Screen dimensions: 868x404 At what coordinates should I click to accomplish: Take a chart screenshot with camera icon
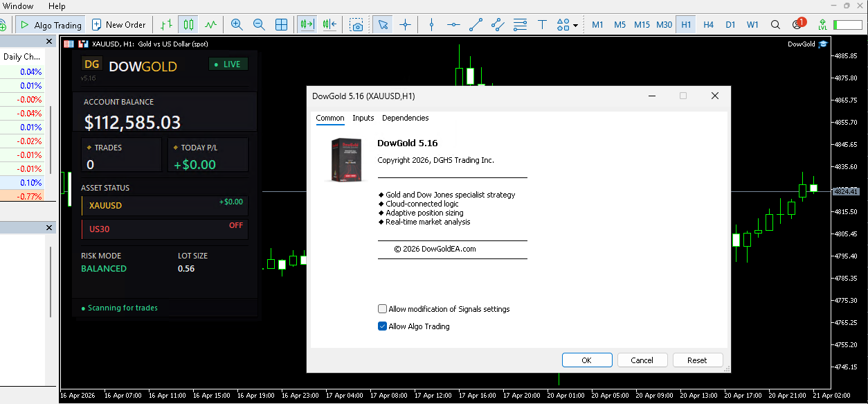click(356, 25)
